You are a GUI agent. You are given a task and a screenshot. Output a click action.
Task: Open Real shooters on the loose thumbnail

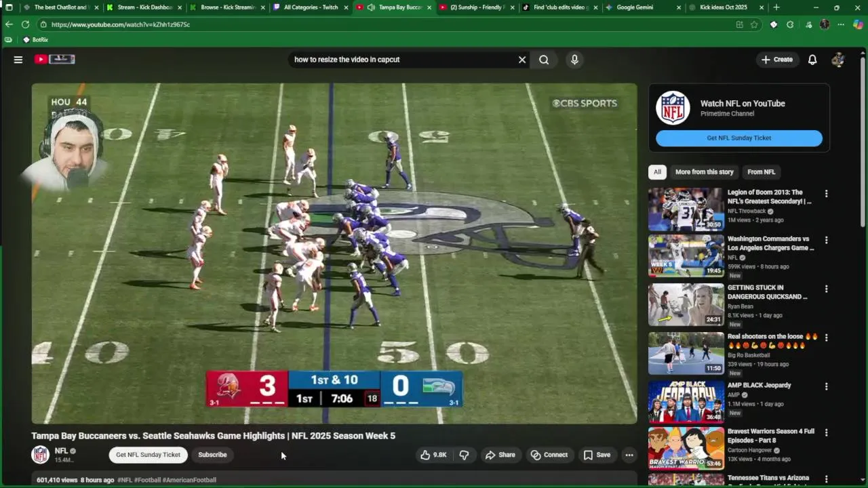[x=686, y=353]
